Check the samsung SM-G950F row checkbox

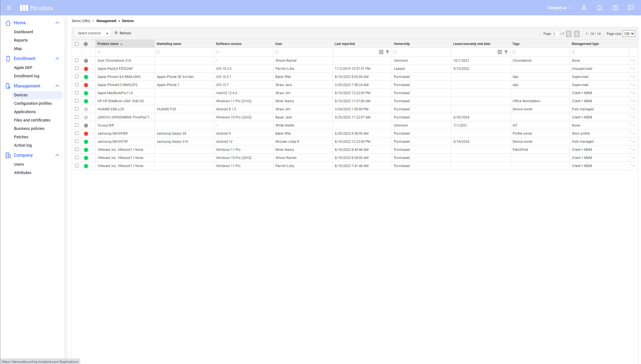77,133
